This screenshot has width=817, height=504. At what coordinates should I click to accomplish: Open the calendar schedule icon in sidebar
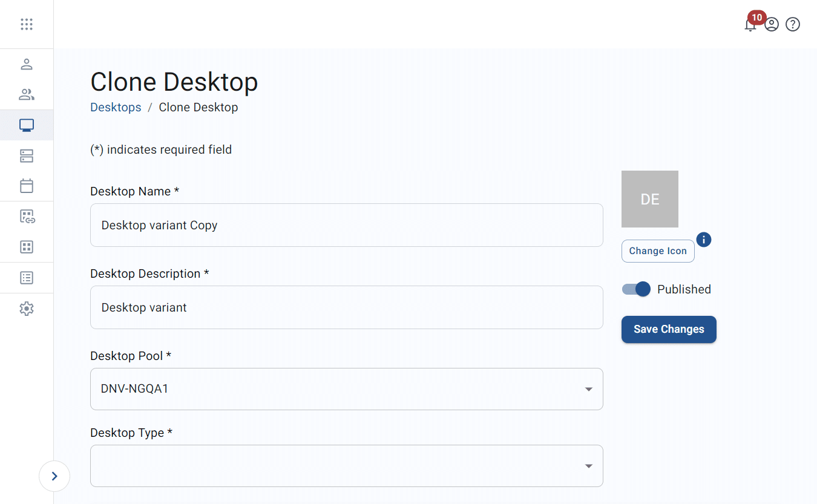27,186
